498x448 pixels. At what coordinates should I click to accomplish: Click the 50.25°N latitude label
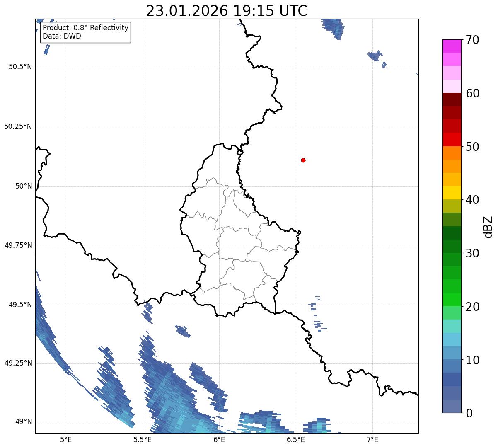[18, 126]
